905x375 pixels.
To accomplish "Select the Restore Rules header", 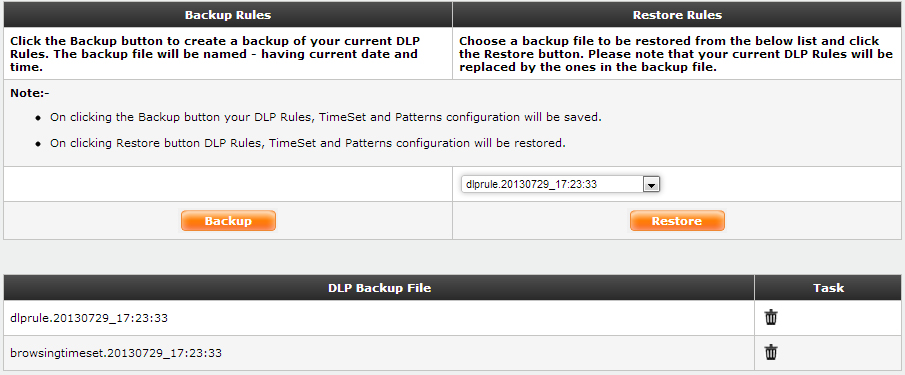I will (678, 15).
